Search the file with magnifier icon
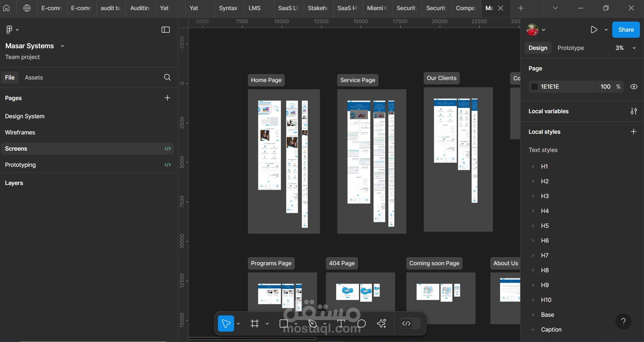644x342 pixels. pos(167,77)
